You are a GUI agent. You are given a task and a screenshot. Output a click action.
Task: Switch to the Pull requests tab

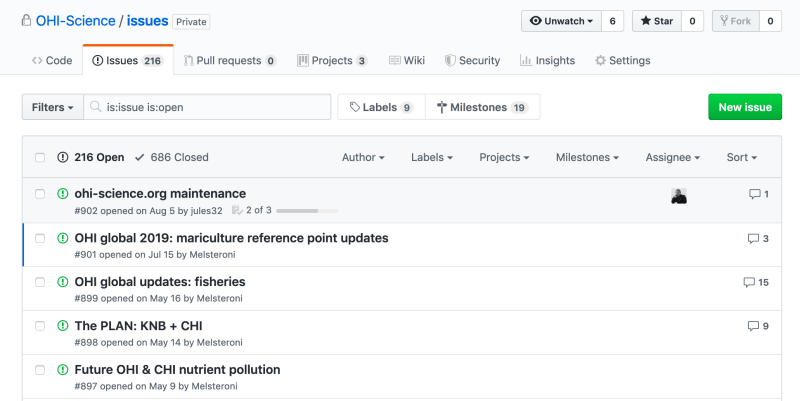tap(230, 60)
